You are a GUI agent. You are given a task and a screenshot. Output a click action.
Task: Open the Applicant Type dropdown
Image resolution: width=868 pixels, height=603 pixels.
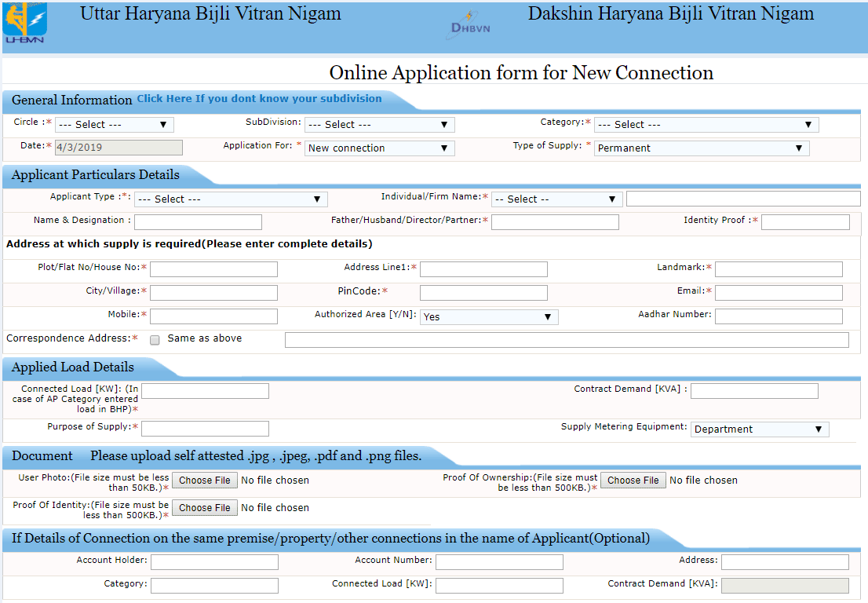(231, 199)
